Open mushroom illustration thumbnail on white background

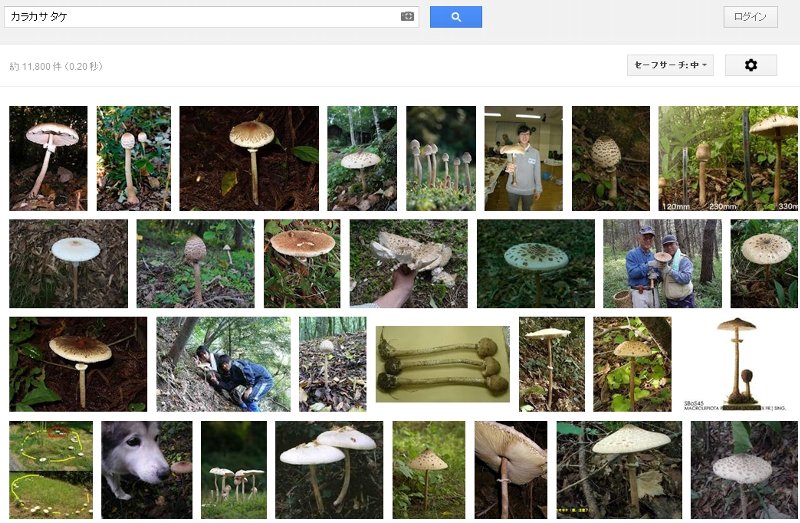click(x=735, y=364)
